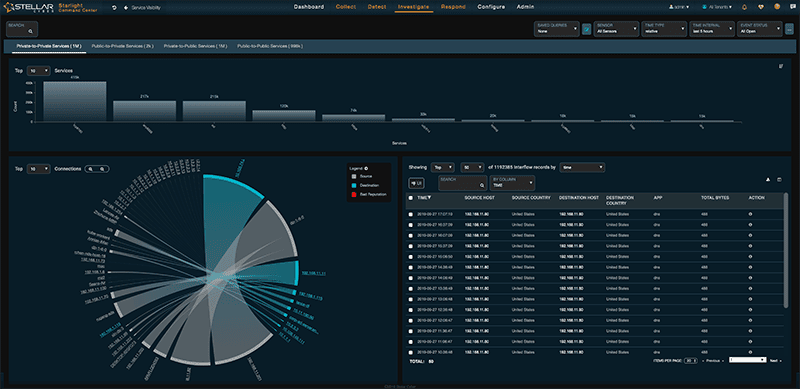This screenshot has width=800, height=389.
Task: Click the ellipsis button after Event Status
Action: 789,29
